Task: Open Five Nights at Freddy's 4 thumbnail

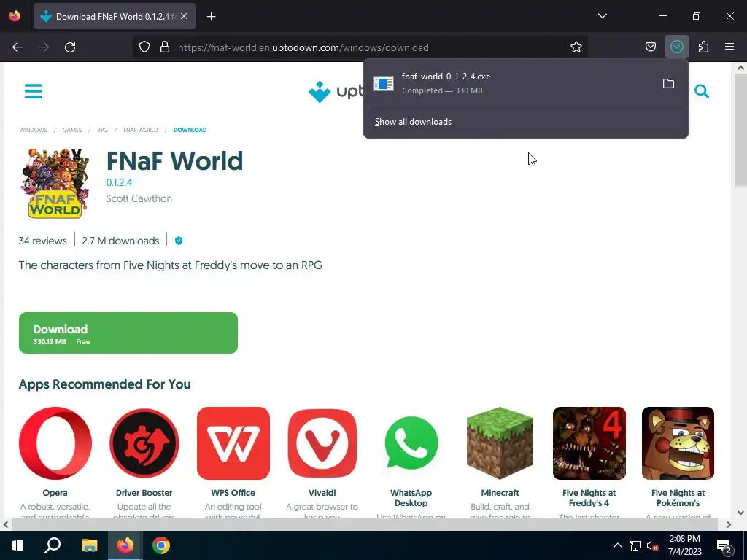Action: pyautogui.click(x=589, y=443)
